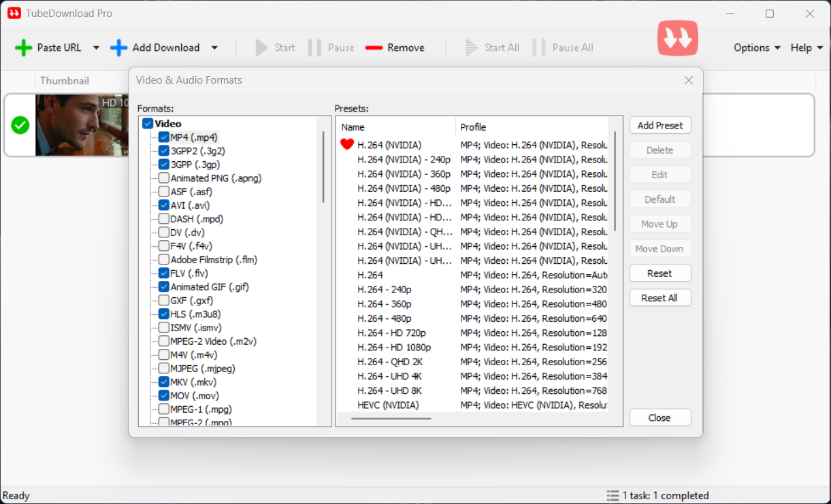Click the Add Preset button
This screenshot has width=831, height=504.
[660, 125]
